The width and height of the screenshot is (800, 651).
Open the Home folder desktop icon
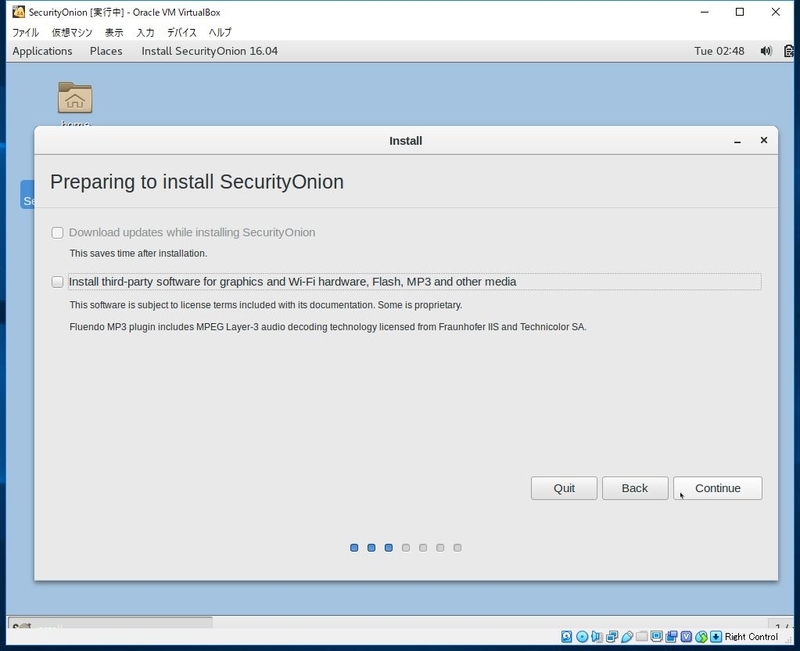tap(75, 98)
